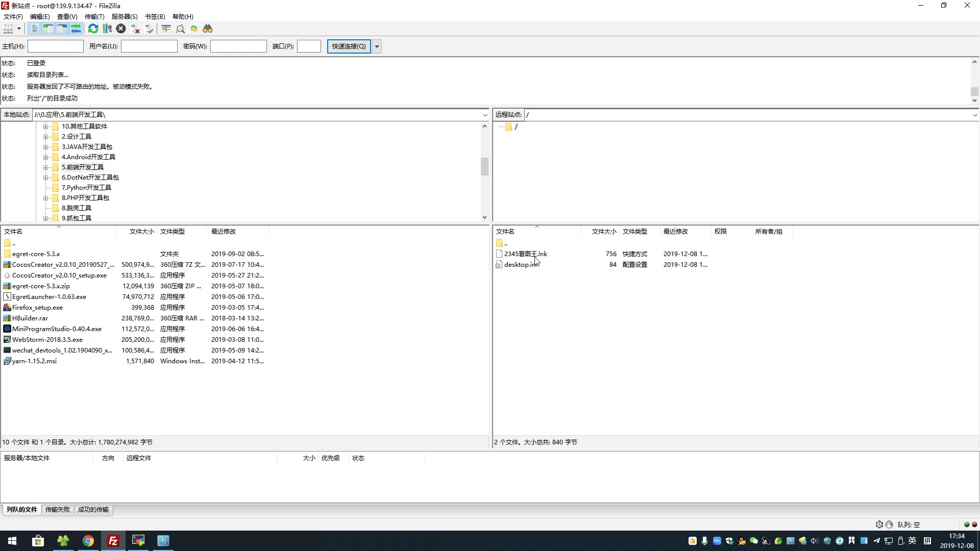Screen dimensions: 980x551
Task: Open local site path dropdown
Action: 485,115
